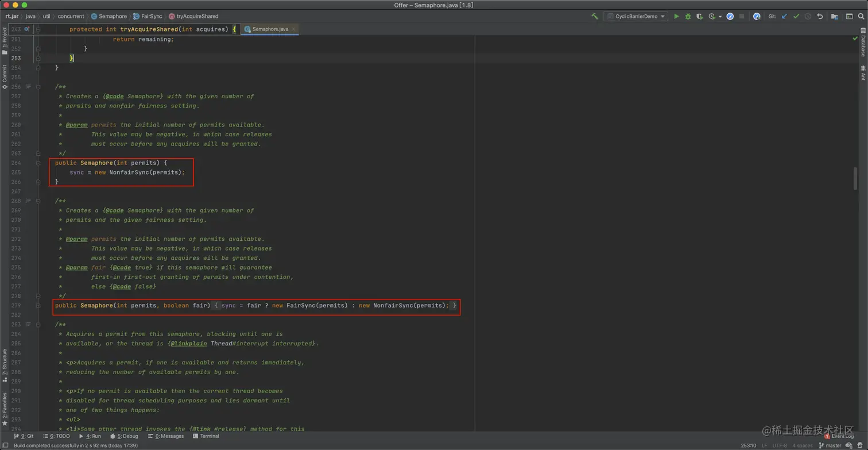Expand the folded constructor at line 279
The image size is (868, 450).
click(38, 305)
